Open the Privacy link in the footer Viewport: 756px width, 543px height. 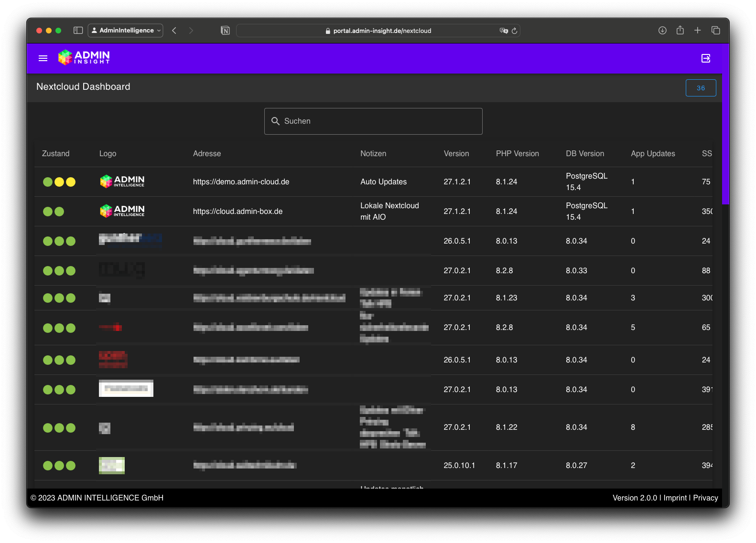point(705,498)
